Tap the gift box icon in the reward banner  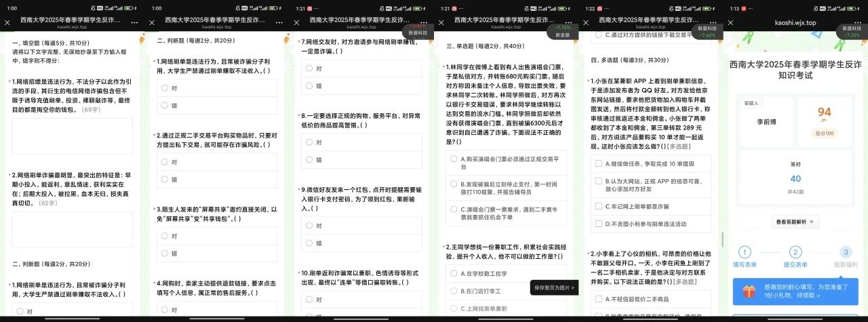tap(749, 291)
